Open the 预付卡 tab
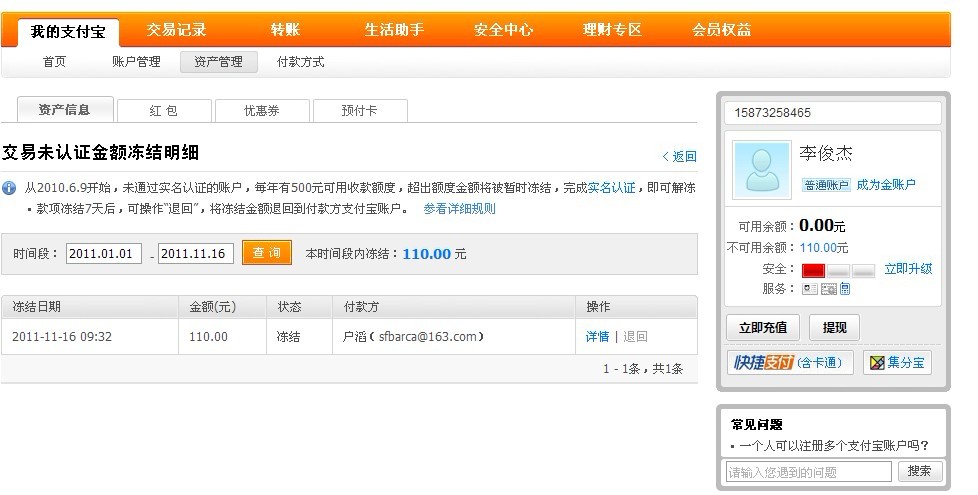The height and width of the screenshot is (495, 978). pyautogui.click(x=360, y=110)
